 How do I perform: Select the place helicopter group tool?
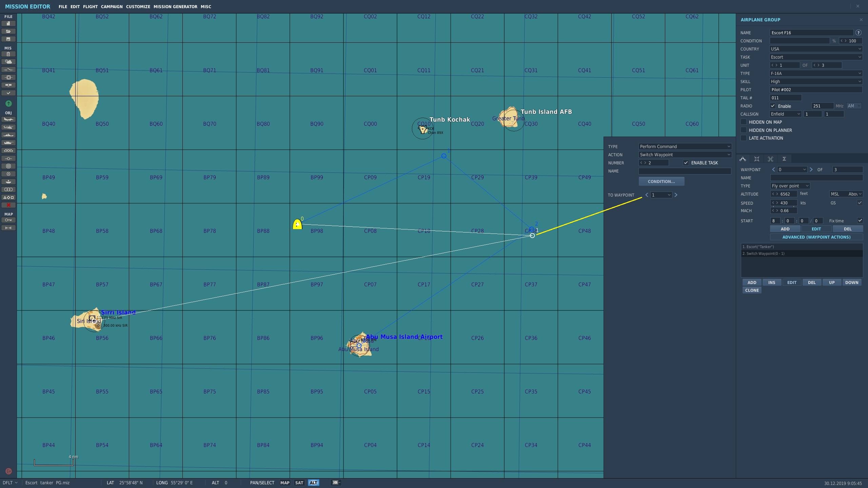(x=8, y=127)
